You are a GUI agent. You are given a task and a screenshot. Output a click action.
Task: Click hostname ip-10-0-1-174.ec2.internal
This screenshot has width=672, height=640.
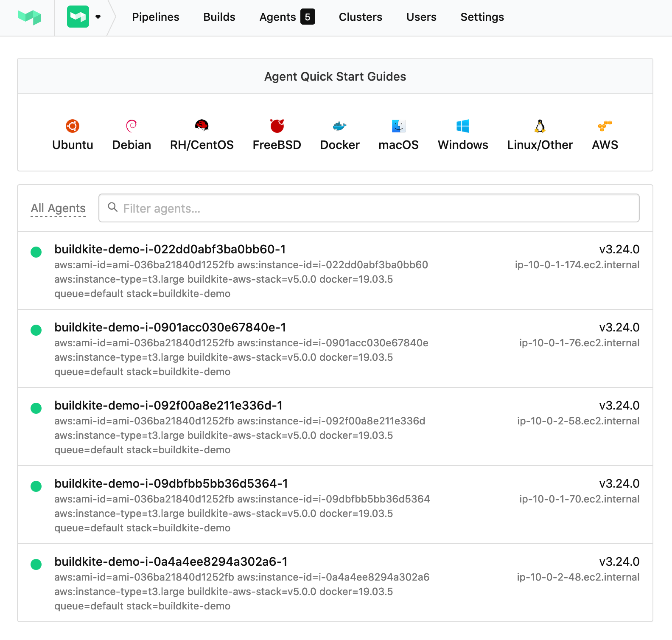pos(577,265)
